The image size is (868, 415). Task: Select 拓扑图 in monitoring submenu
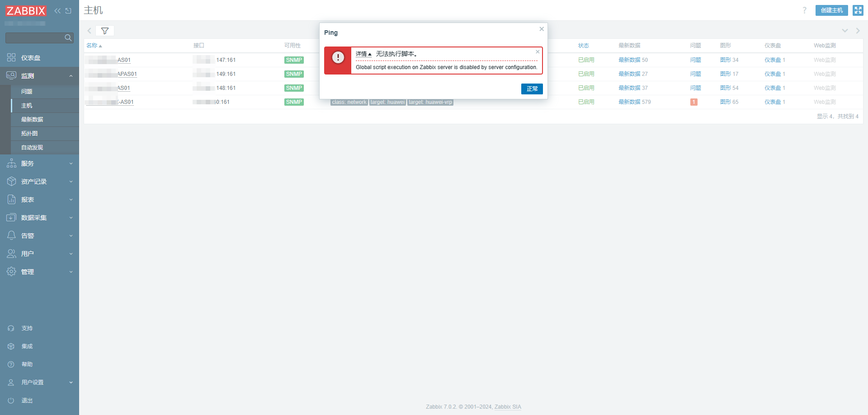pyautogui.click(x=29, y=134)
